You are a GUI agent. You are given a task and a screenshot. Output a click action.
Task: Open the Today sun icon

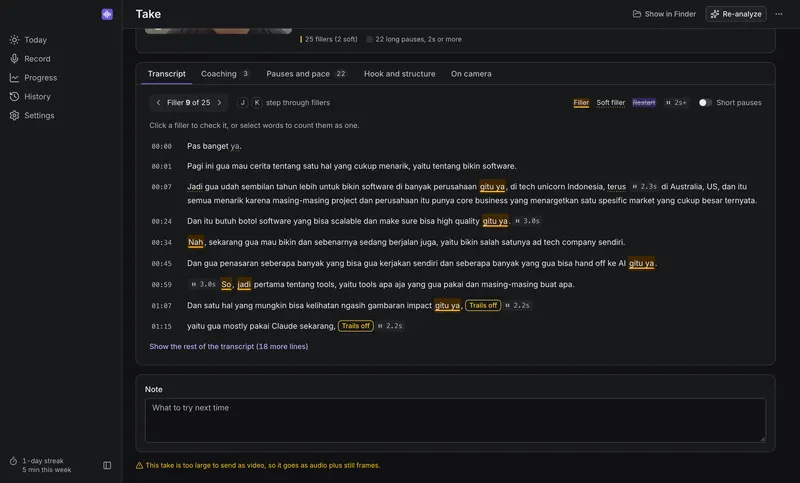click(14, 40)
